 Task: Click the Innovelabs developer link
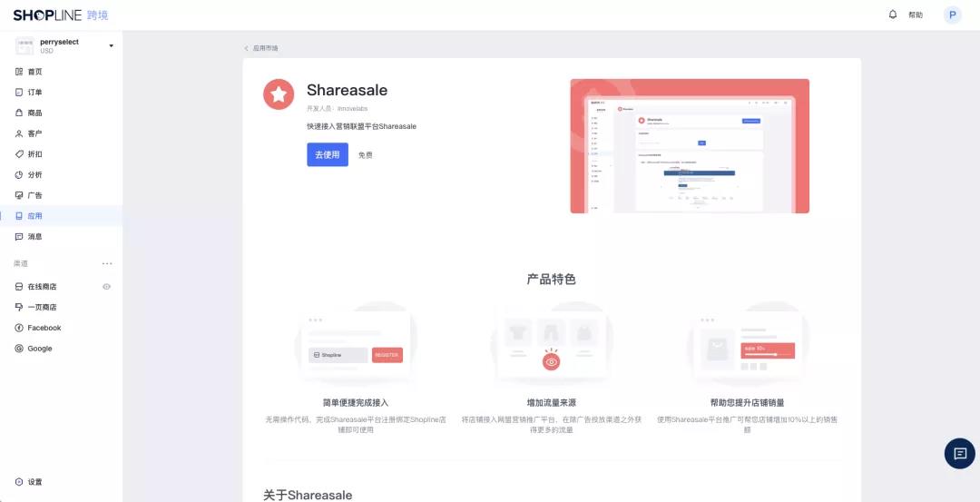point(352,109)
